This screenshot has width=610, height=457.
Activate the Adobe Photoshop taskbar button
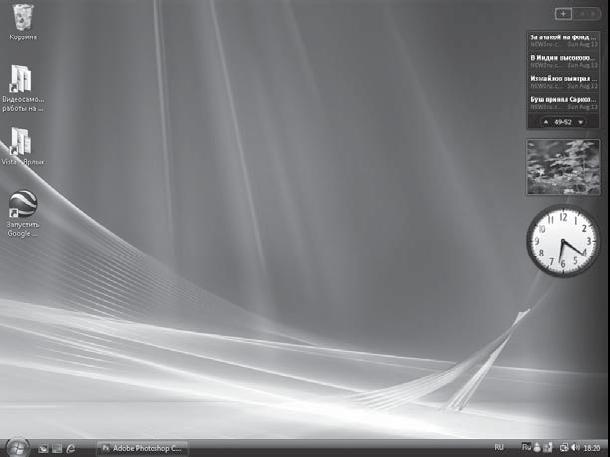(142, 448)
